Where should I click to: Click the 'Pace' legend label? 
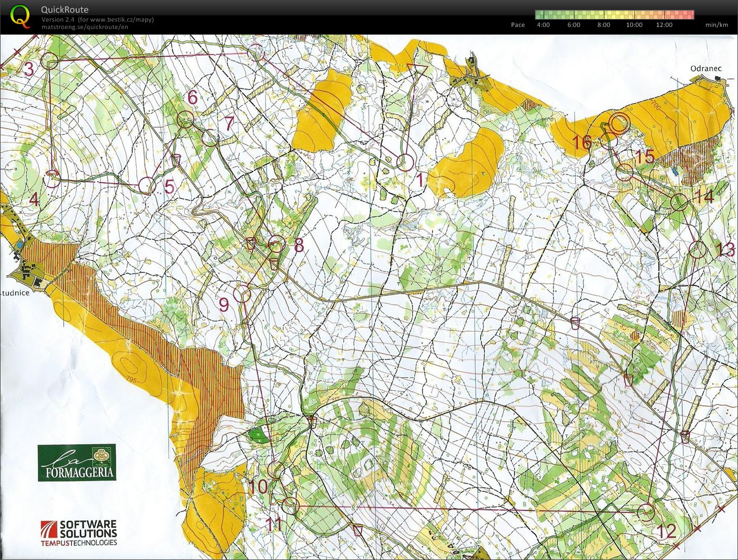(x=518, y=25)
